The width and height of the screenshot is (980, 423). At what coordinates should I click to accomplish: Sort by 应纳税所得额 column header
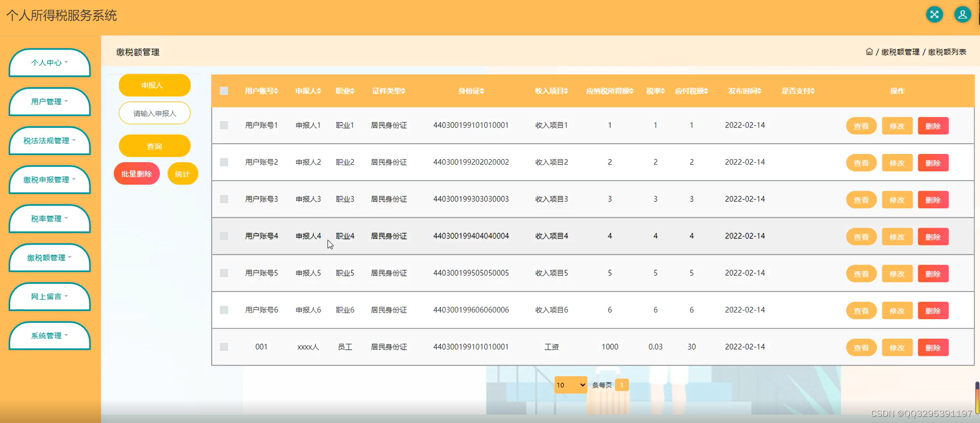tap(610, 91)
